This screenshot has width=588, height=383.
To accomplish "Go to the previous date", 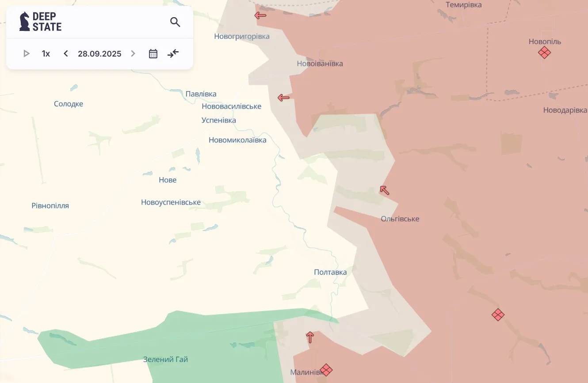I will [66, 54].
